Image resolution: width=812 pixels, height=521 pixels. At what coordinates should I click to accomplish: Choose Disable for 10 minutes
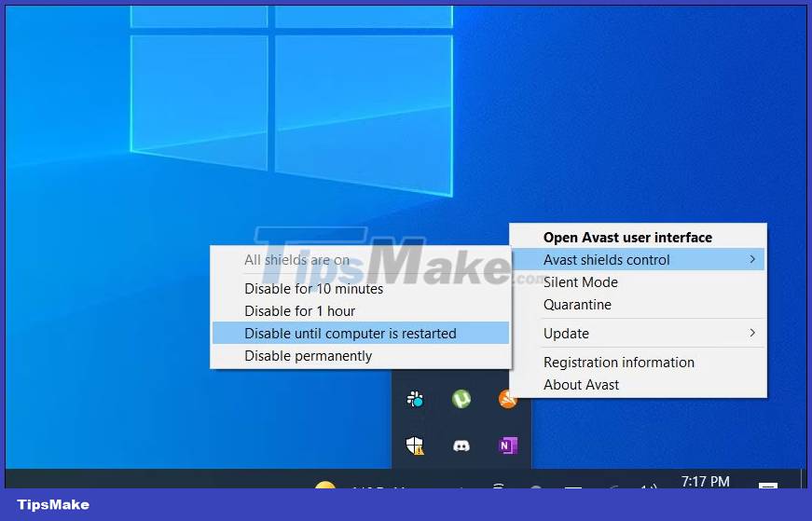(x=361, y=289)
